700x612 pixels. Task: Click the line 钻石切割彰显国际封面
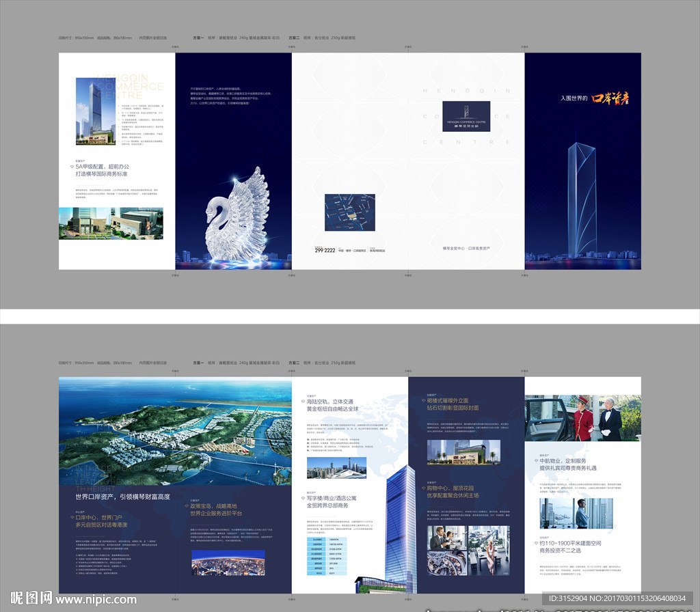453,408
